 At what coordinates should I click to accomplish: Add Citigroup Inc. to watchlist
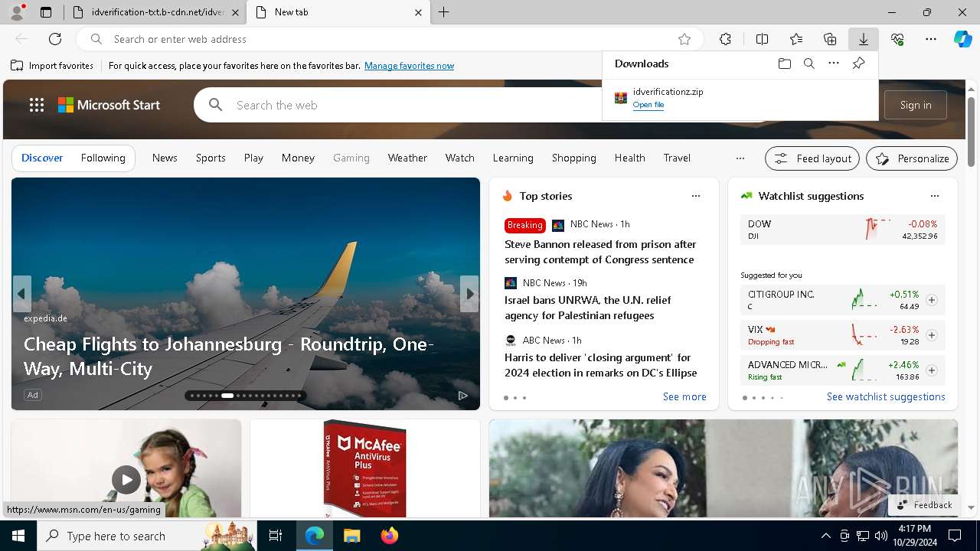coord(931,300)
